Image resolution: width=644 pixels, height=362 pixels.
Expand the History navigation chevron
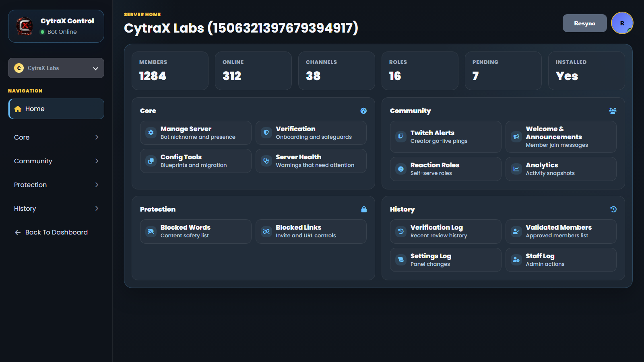click(97, 208)
